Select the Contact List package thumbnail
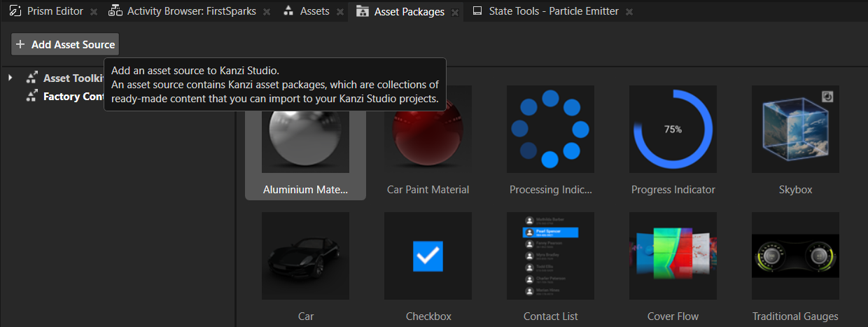 550,256
